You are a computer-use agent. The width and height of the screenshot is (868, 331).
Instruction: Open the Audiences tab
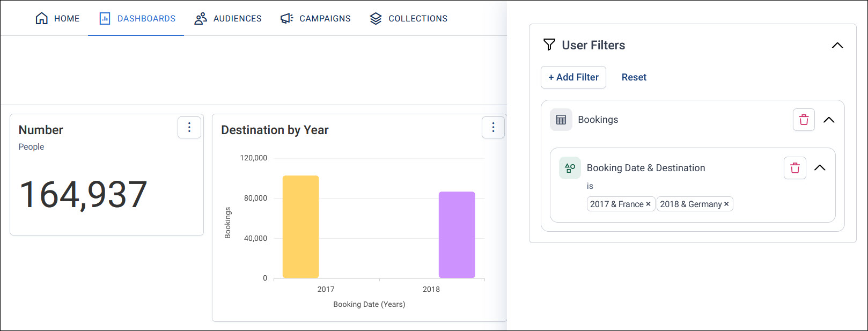[x=228, y=18]
